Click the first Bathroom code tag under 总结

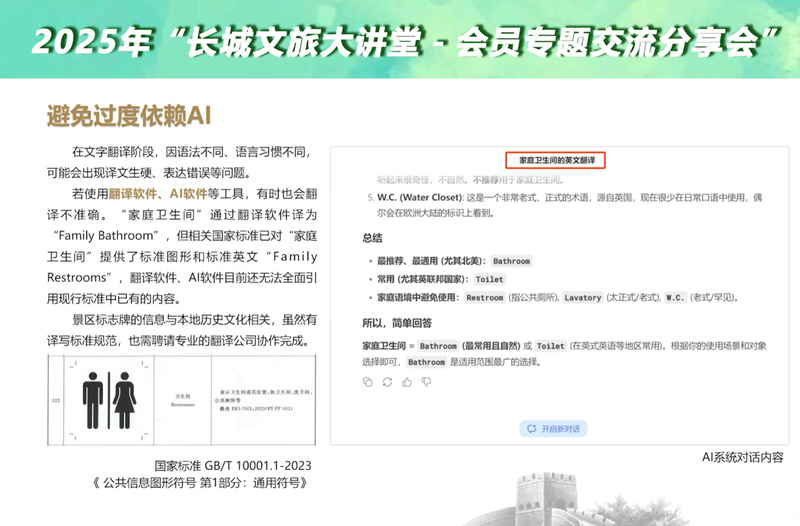click(510, 261)
